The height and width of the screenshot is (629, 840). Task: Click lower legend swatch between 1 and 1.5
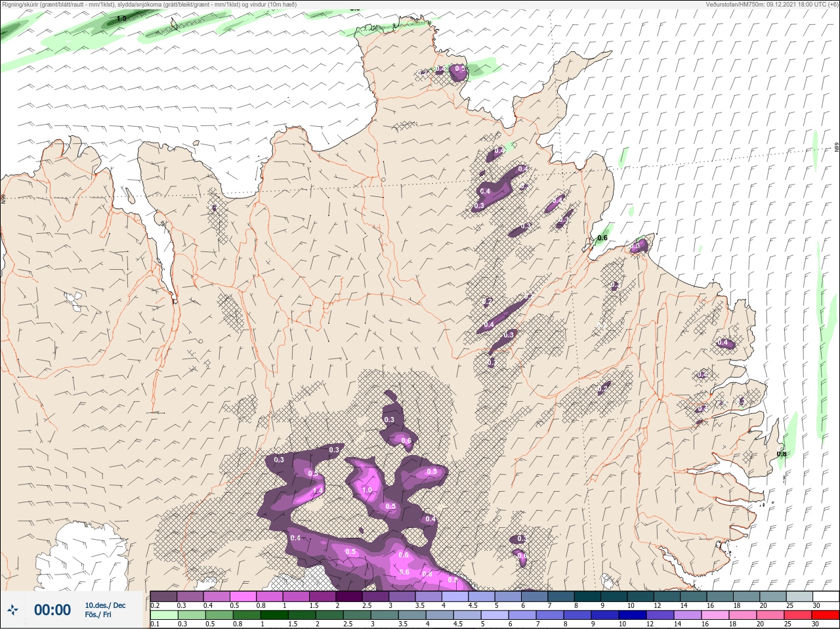[274, 615]
